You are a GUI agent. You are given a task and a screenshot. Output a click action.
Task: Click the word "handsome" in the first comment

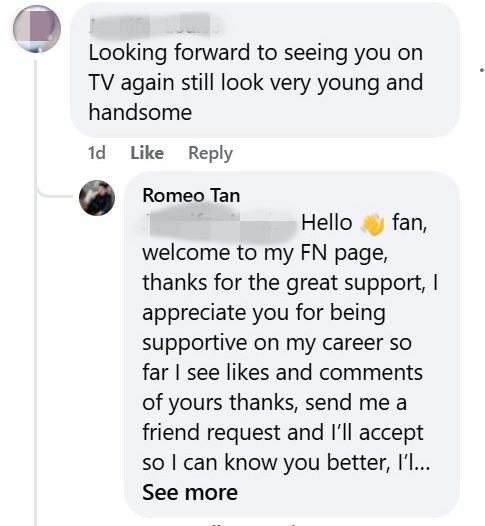140,112
